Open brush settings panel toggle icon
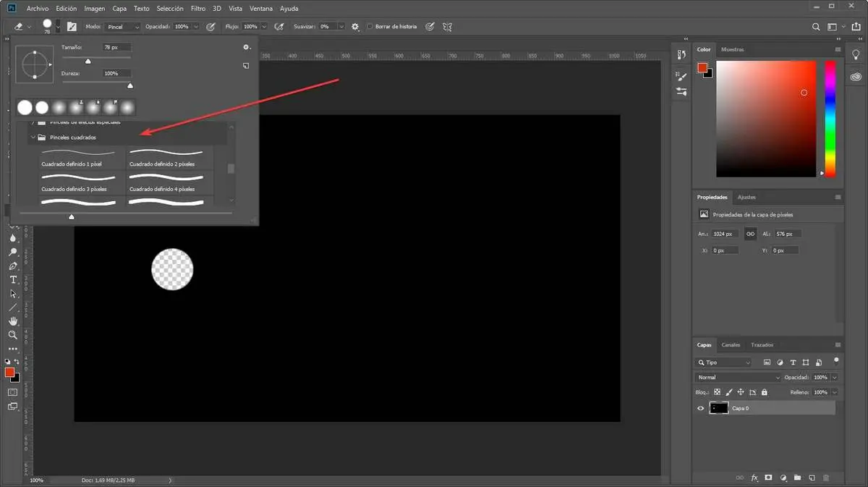 72,27
